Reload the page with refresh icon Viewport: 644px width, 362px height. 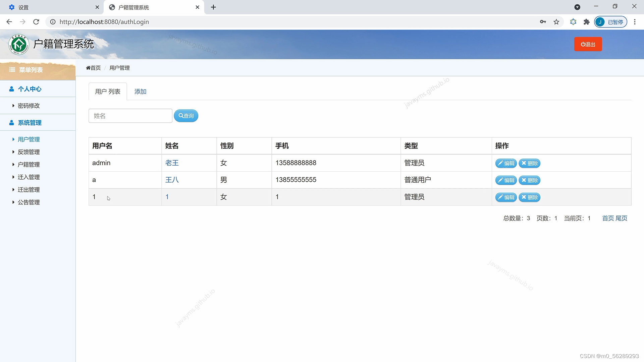36,22
